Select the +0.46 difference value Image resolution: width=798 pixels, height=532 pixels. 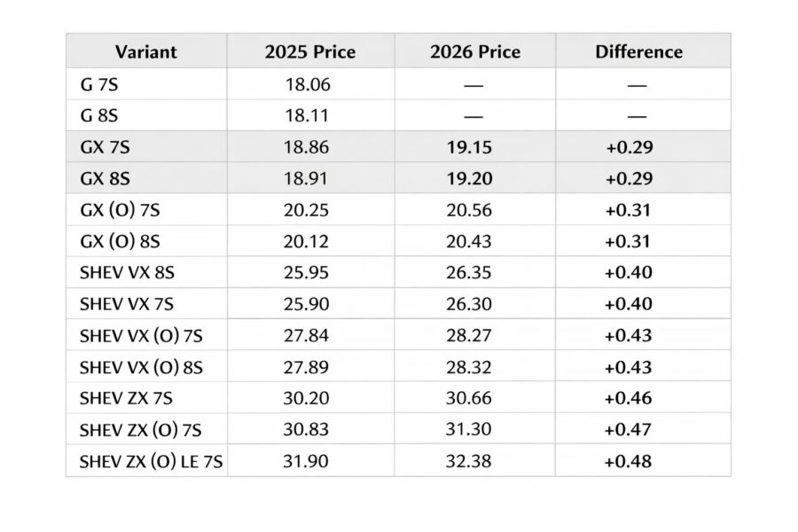click(628, 398)
